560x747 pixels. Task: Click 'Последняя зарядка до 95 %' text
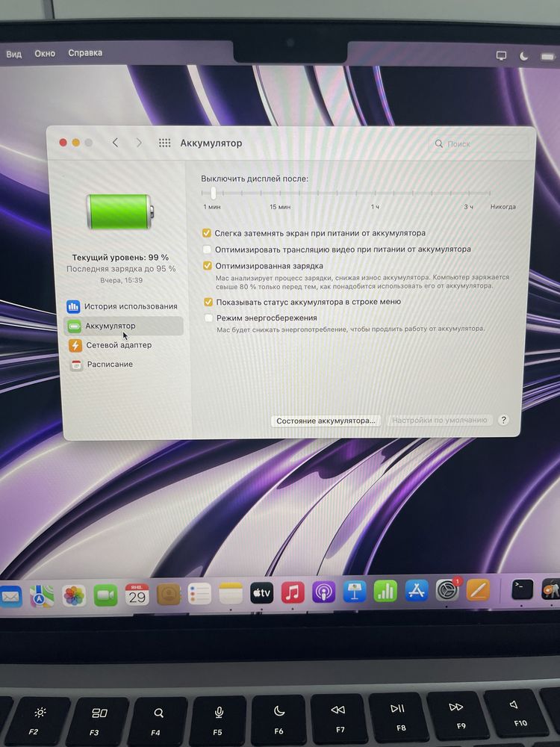click(x=121, y=269)
